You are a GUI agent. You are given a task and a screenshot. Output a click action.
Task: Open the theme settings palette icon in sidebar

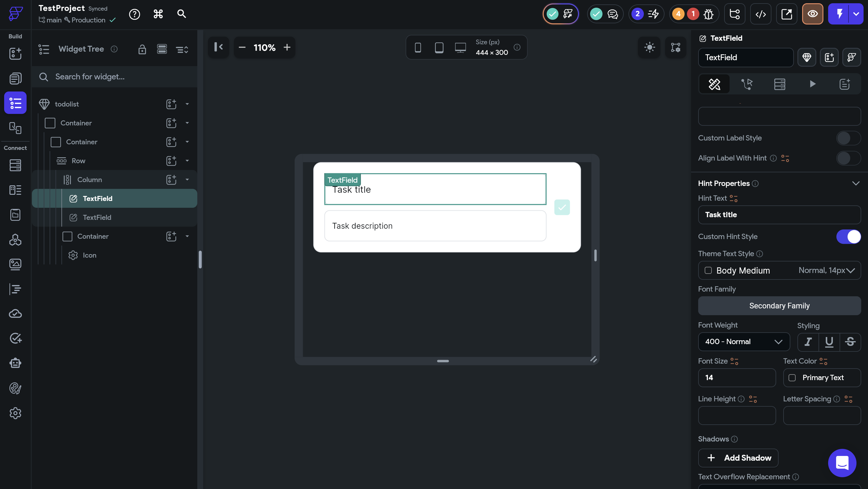(x=15, y=388)
